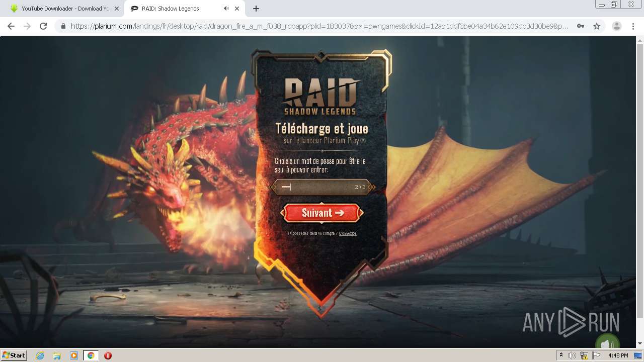The image size is (644, 362).
Task: Open the Action Center flag icon
Action: click(x=596, y=355)
